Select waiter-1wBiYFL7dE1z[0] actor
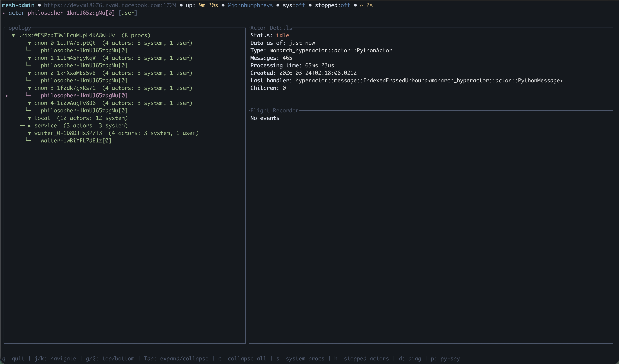The height and width of the screenshot is (364, 619). click(x=76, y=141)
